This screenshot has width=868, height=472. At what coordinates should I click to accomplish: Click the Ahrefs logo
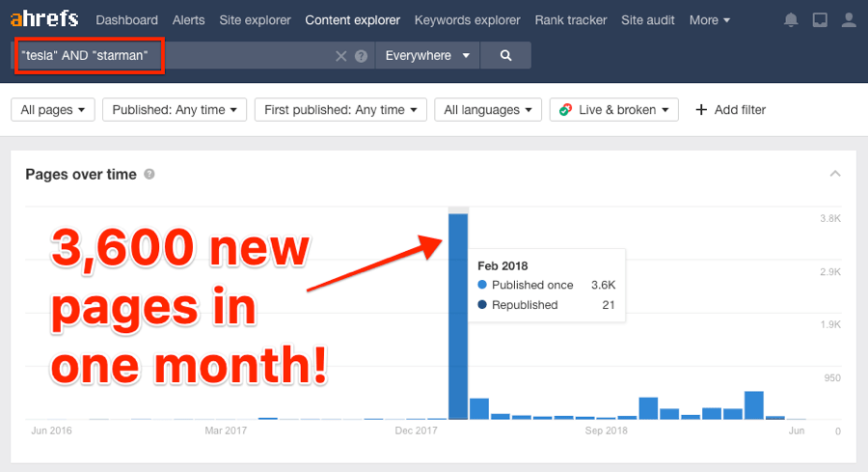coord(44,19)
